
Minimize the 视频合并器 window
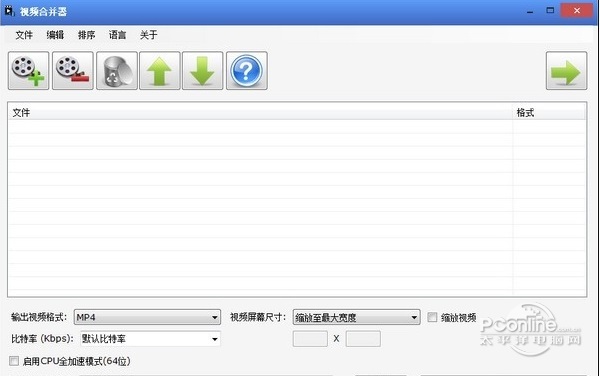(x=530, y=11)
